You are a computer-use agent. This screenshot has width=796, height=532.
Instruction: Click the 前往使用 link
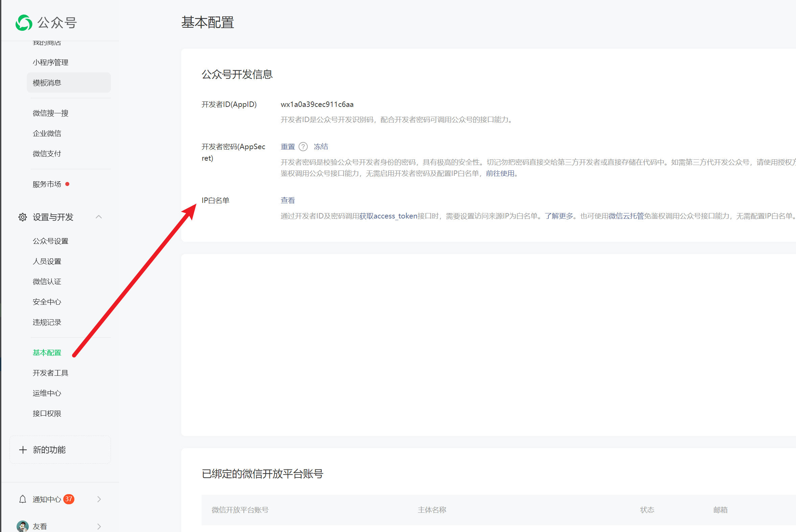[x=500, y=174]
